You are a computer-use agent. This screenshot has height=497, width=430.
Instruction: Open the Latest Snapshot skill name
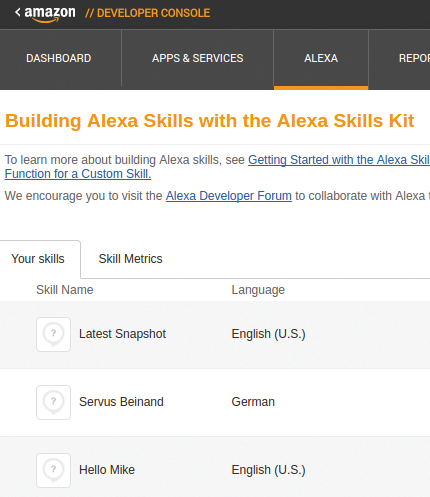[122, 334]
